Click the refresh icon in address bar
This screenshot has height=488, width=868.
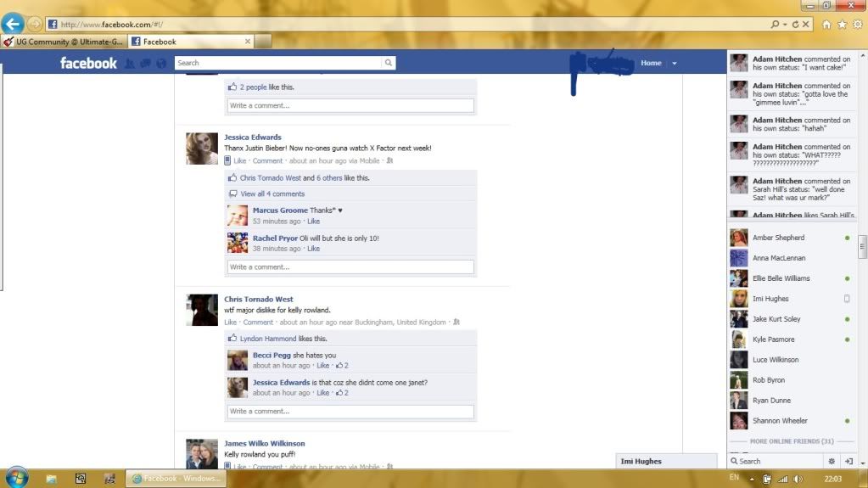coord(796,25)
